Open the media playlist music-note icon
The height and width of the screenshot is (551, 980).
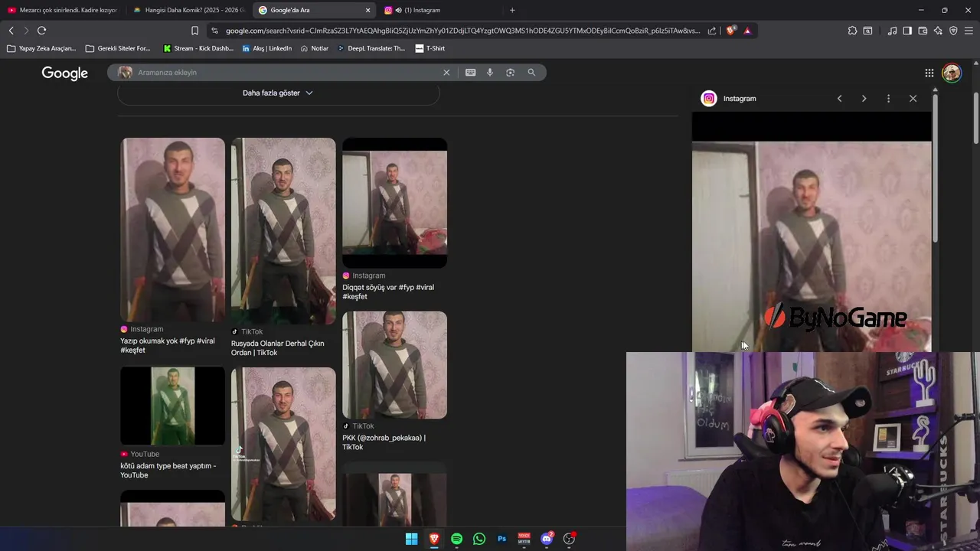point(892,31)
